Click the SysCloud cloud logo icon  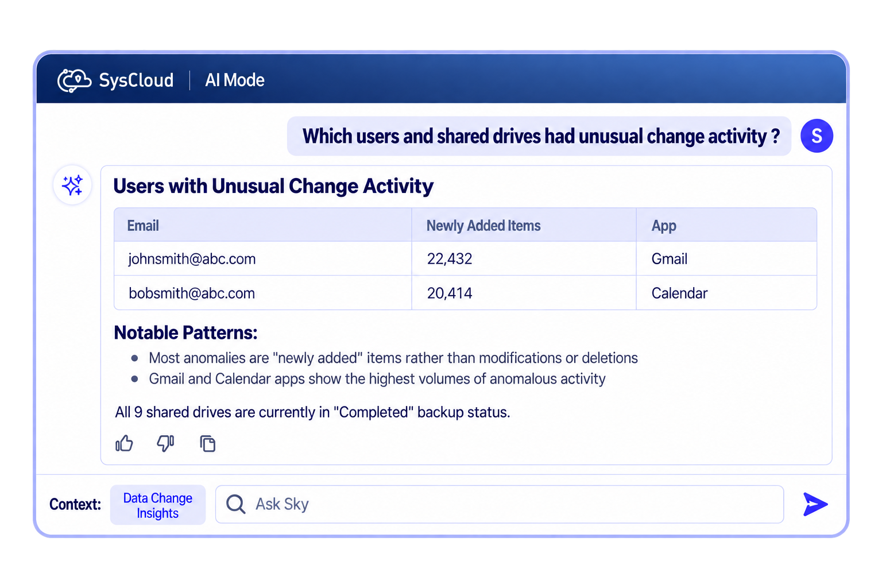pyautogui.click(x=74, y=80)
